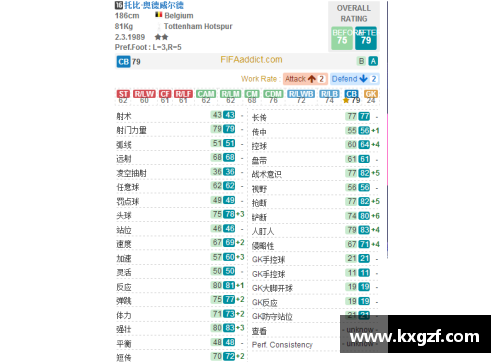Click the blue Defend work rate arrow
The width and height of the screenshot is (500, 362).
[x=363, y=79]
